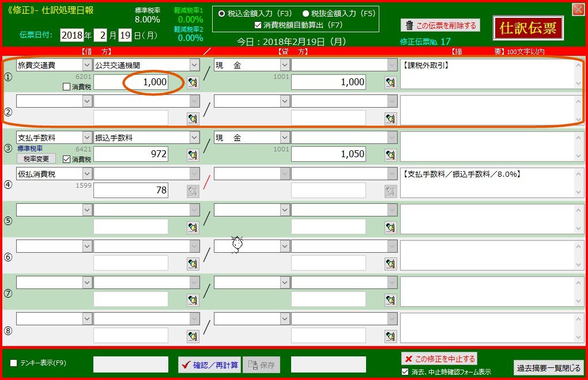The width and height of the screenshot is (588, 380).
Task: Select 税抜金額入力 (F5) radio option
Action: tap(306, 14)
